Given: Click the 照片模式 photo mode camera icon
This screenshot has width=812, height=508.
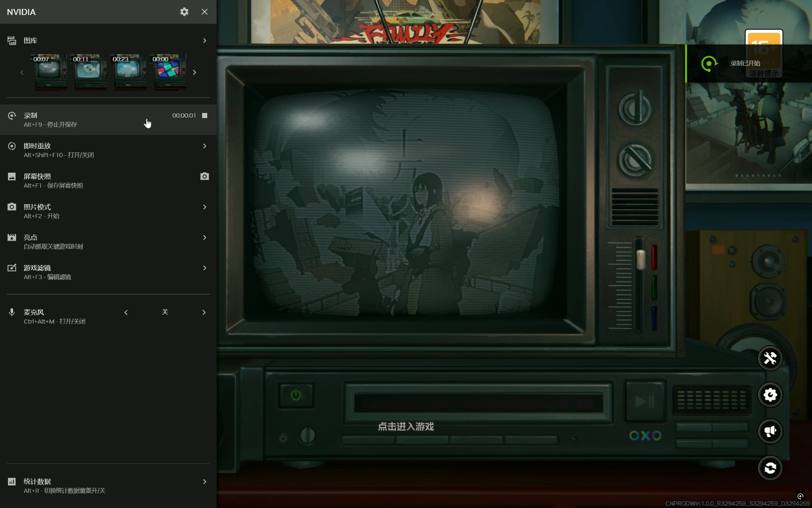Looking at the screenshot, I should 12,207.
